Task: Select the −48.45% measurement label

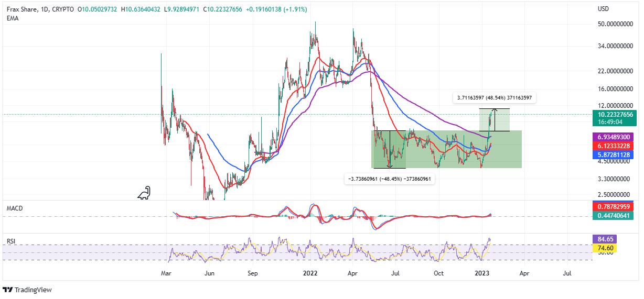Action: click(x=391, y=179)
